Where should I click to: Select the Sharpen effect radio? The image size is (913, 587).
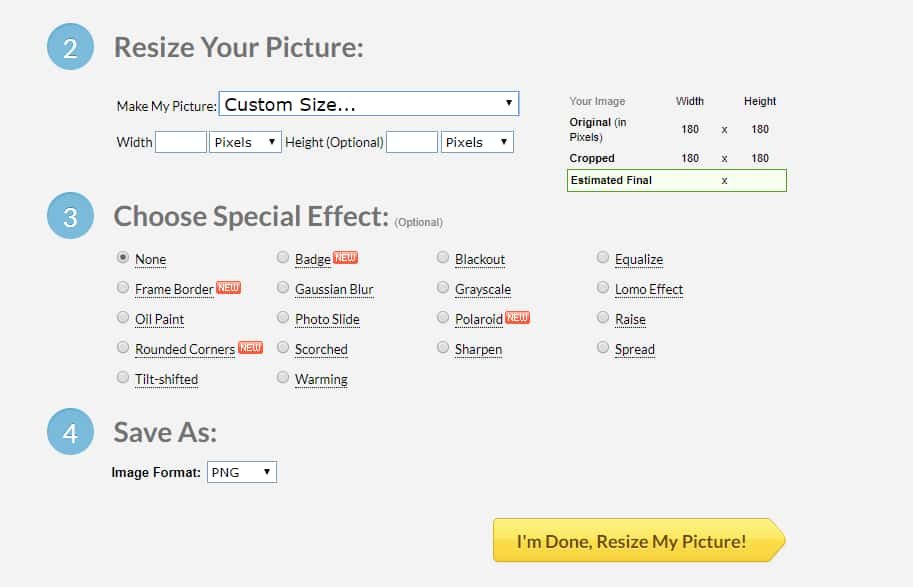tap(443, 348)
